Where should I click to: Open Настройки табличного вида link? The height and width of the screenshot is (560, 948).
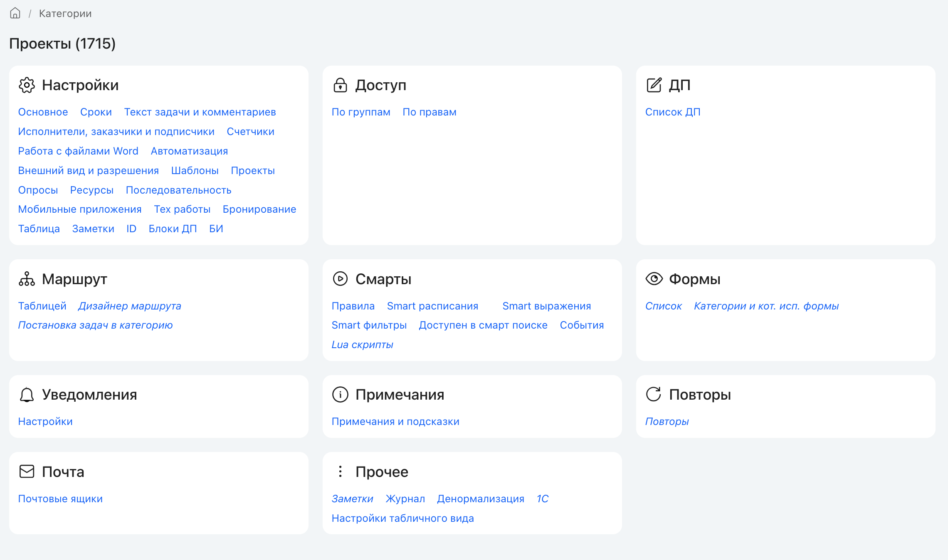point(403,518)
